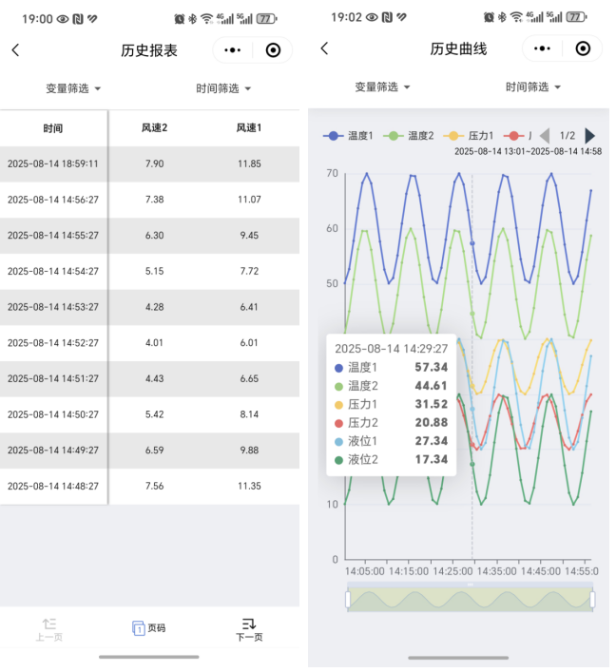This screenshot has height=672, width=616.
Task: Select the 风速2 column header
Action: pos(154,127)
